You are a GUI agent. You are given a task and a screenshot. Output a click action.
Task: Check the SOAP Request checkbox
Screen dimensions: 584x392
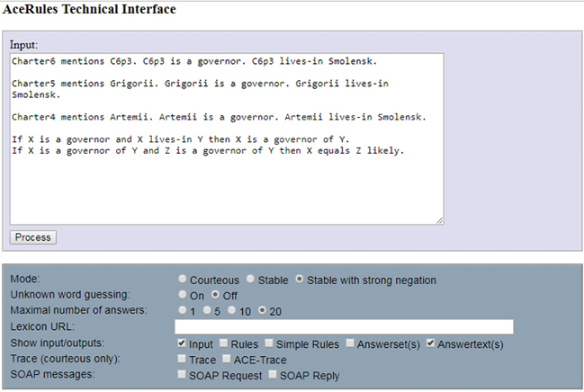point(183,375)
